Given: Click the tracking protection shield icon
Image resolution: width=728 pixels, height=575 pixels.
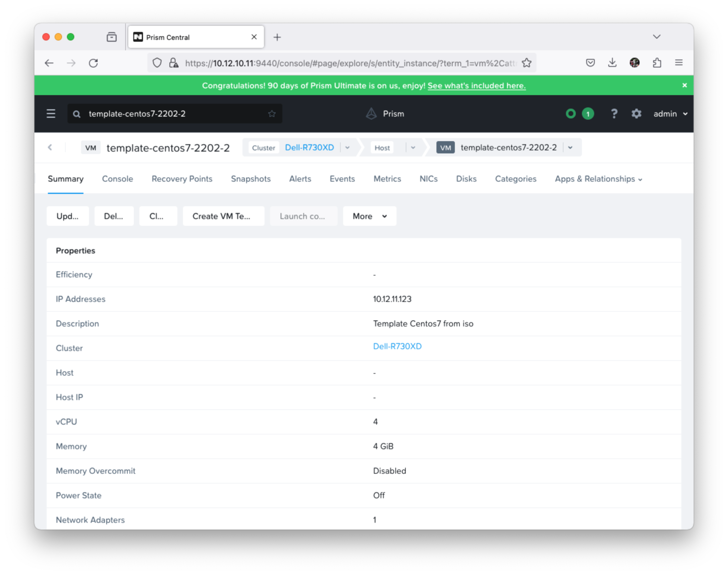Looking at the screenshot, I should click(157, 63).
